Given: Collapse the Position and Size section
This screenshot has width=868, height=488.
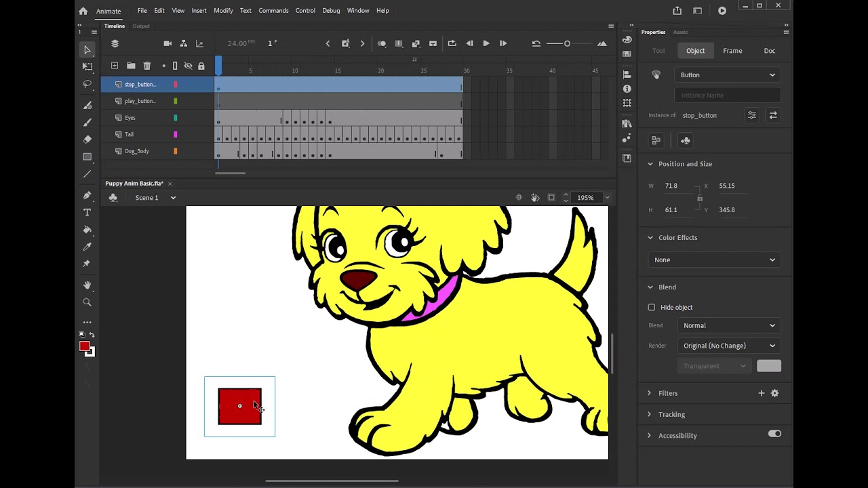Looking at the screenshot, I should click(x=650, y=164).
